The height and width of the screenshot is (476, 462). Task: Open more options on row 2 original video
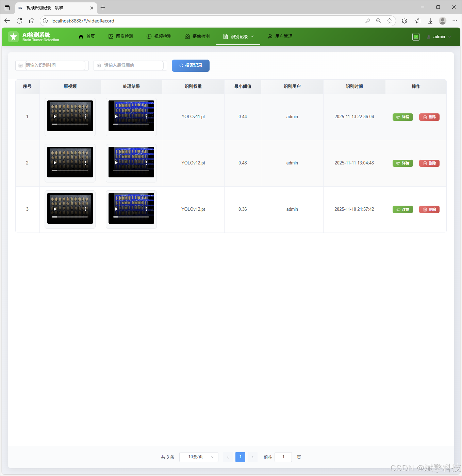coord(85,163)
